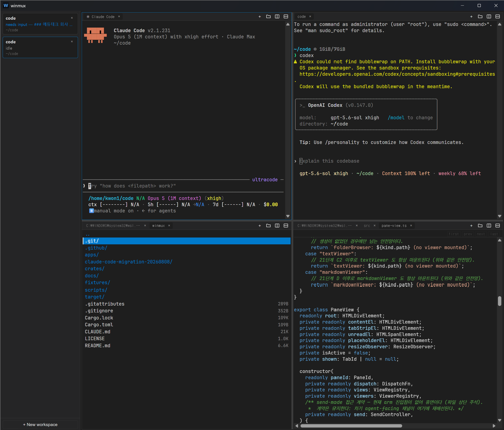The width and height of the screenshot is (504, 430).
Task: Click split-columns icon in winmux file-list pane
Action: point(277,226)
